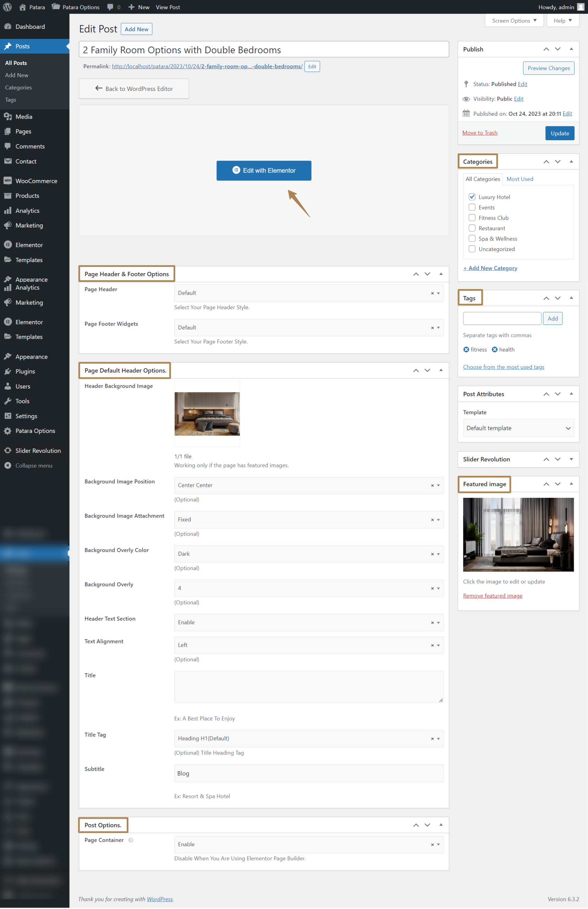The image size is (588, 909).
Task: Click the Subtitle field containing Blog
Action: (308, 773)
